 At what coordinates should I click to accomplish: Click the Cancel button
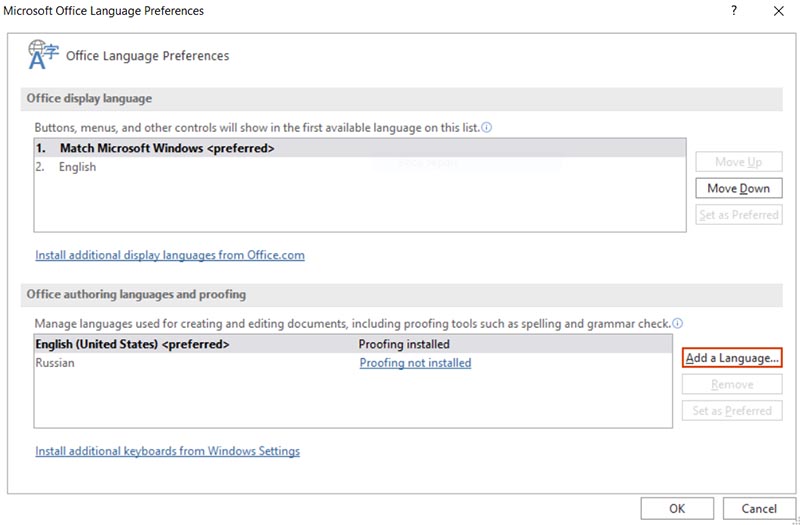(759, 509)
